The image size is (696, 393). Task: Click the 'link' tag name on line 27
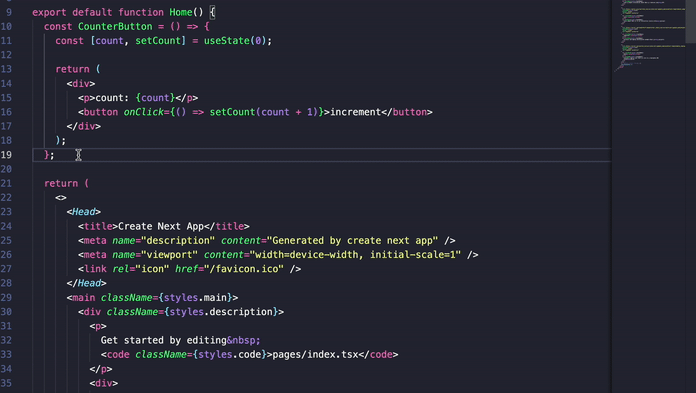coord(95,269)
